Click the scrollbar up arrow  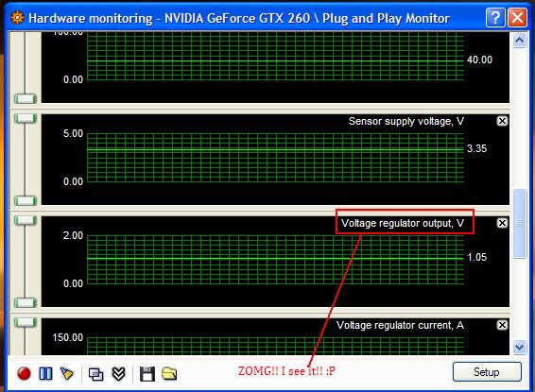point(519,41)
